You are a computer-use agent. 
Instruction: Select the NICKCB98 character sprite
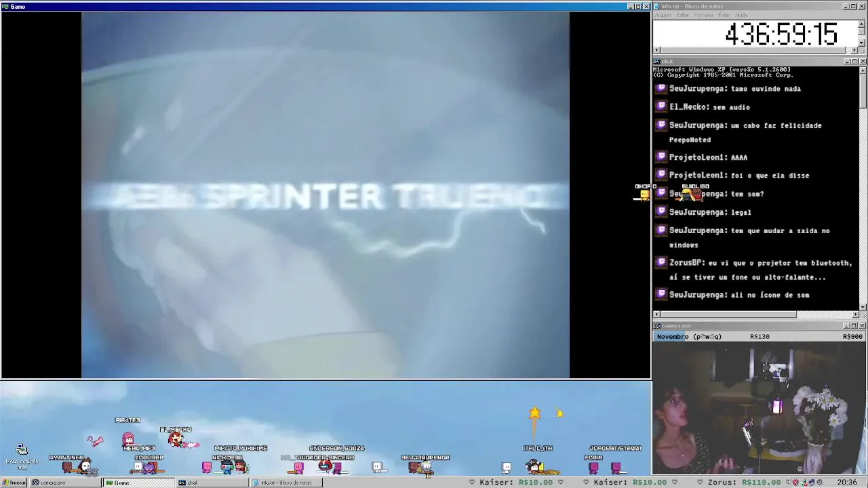(228, 467)
